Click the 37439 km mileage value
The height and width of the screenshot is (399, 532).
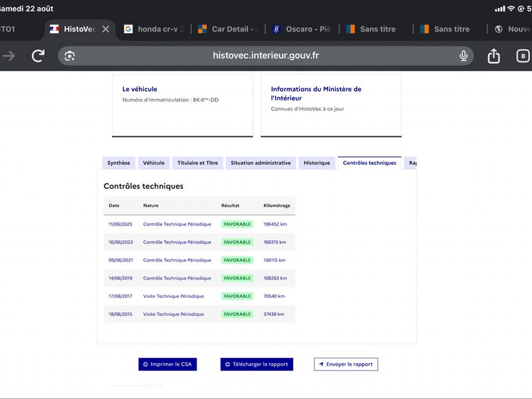pyautogui.click(x=274, y=314)
